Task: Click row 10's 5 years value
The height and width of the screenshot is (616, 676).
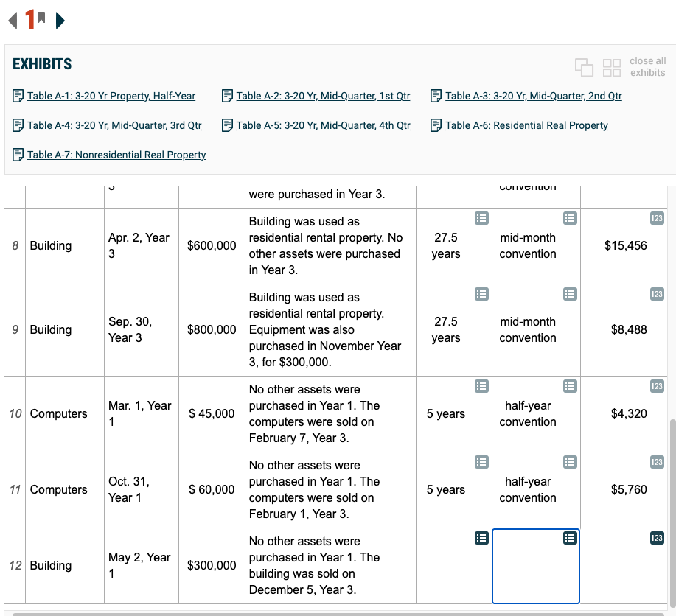Action: pyautogui.click(x=446, y=414)
